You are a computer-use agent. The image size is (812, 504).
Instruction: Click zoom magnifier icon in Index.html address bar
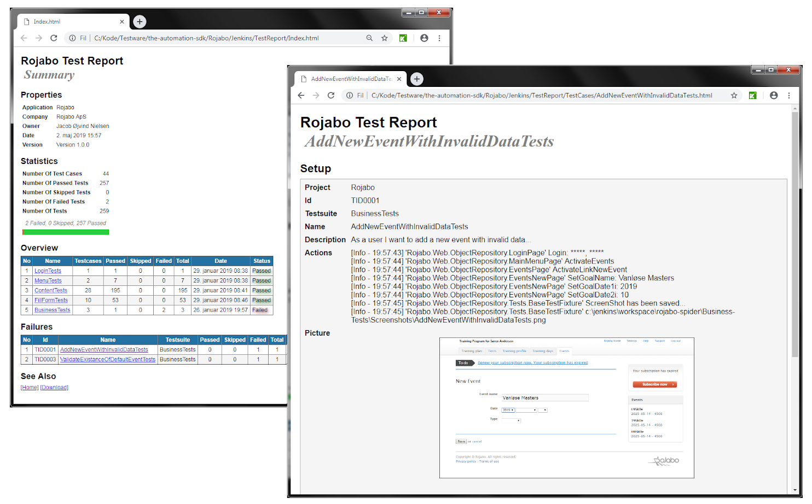point(369,38)
